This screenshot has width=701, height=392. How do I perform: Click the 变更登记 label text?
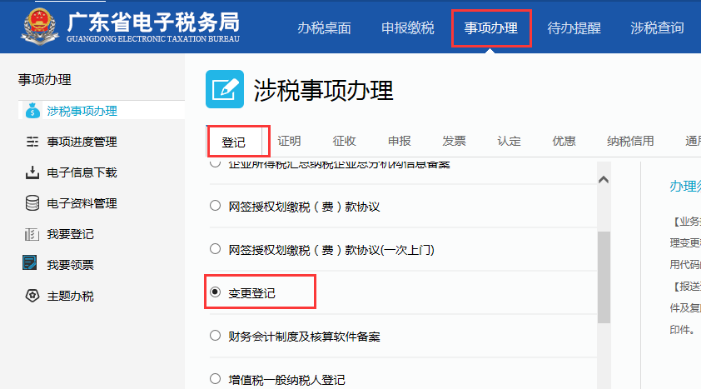[252, 293]
